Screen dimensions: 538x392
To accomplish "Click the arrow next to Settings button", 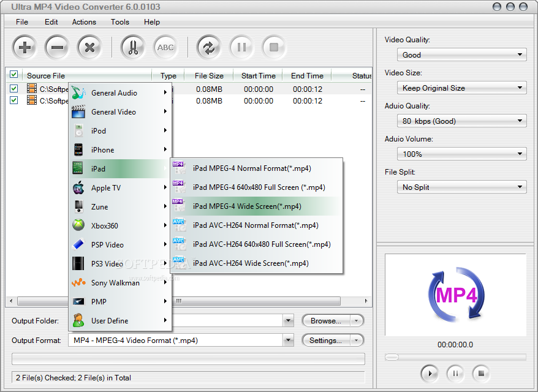I will (357, 340).
